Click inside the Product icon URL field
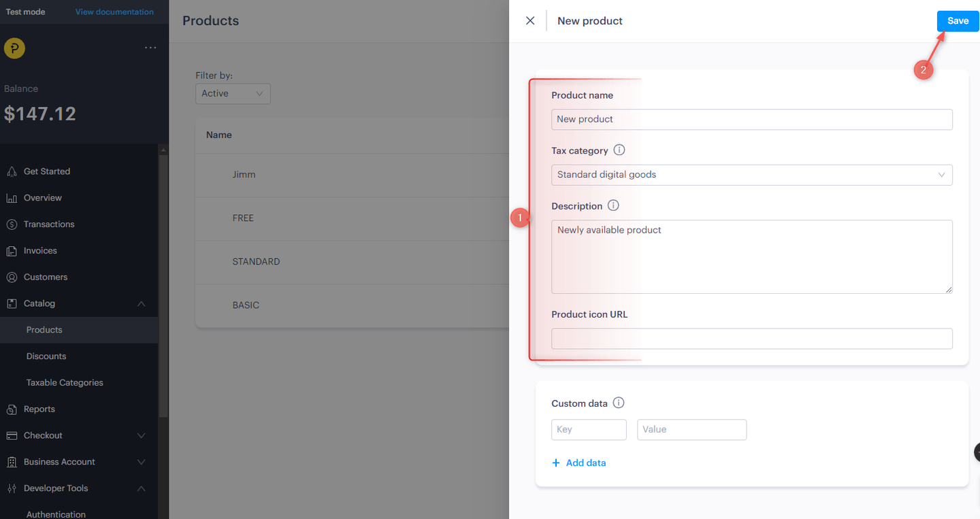 [x=751, y=338]
